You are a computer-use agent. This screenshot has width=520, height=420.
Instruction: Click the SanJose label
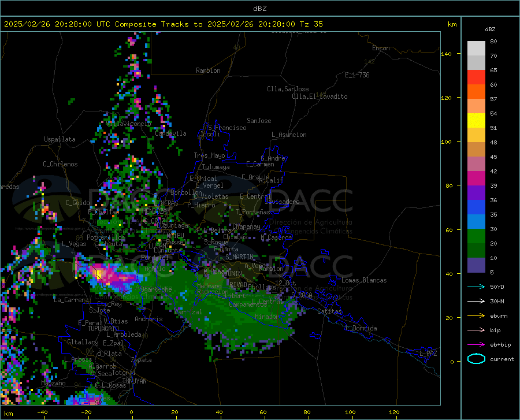[x=259, y=121]
